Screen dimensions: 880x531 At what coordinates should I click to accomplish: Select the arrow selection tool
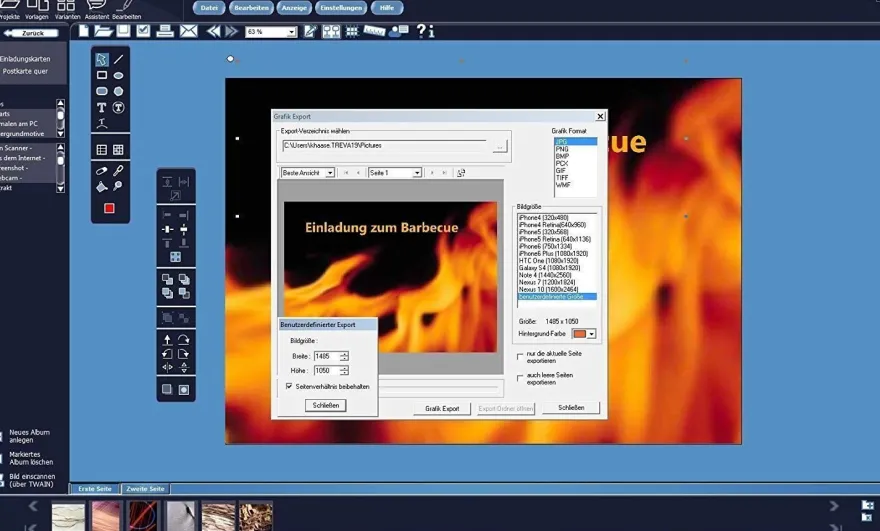tap(102, 59)
